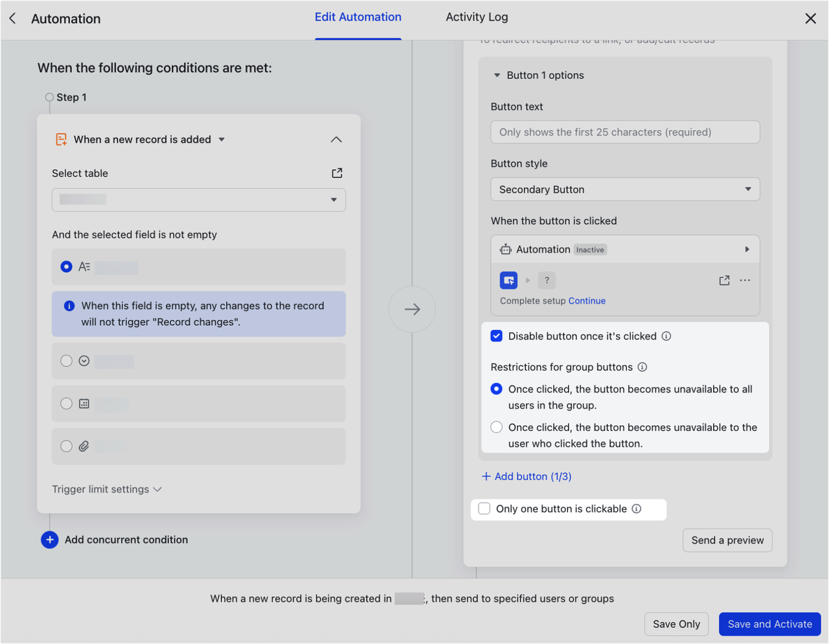Switch to the Activity Log tab

[477, 17]
